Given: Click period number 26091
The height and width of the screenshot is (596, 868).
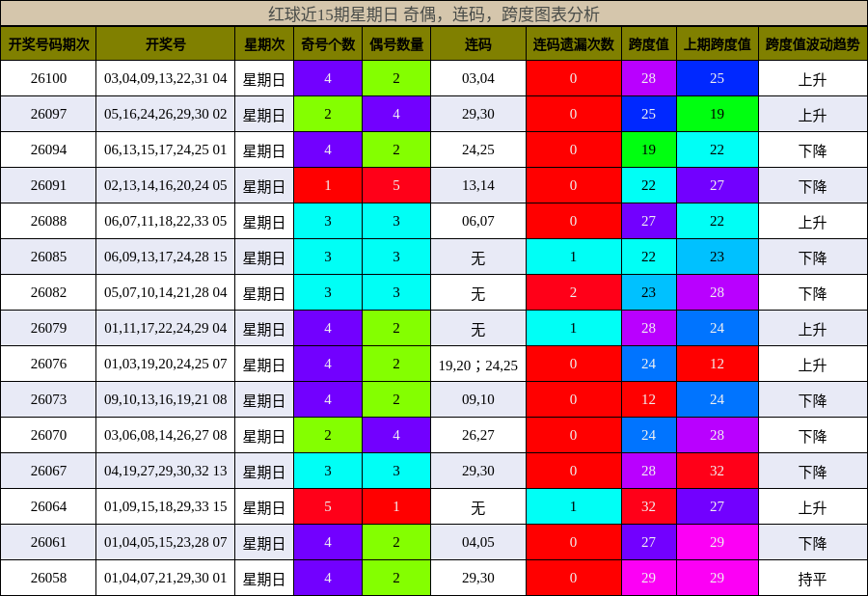Looking at the screenshot, I should point(49,185).
